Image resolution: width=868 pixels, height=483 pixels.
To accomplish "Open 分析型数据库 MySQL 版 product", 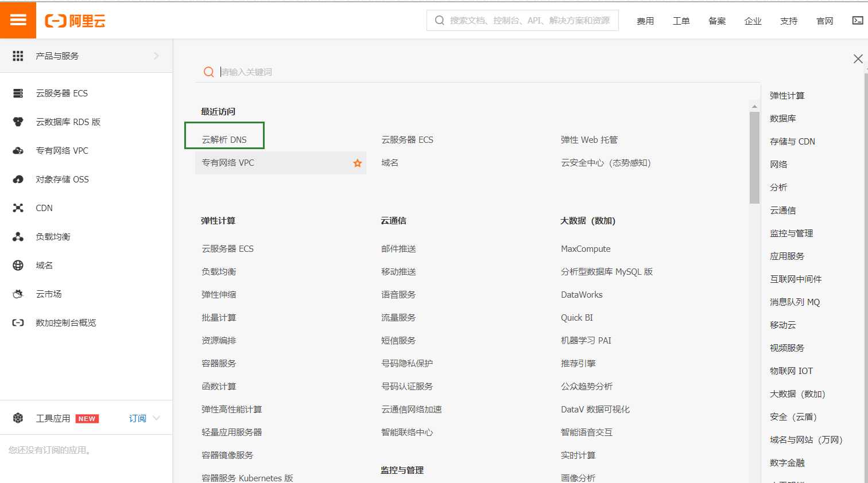I will click(x=607, y=271).
